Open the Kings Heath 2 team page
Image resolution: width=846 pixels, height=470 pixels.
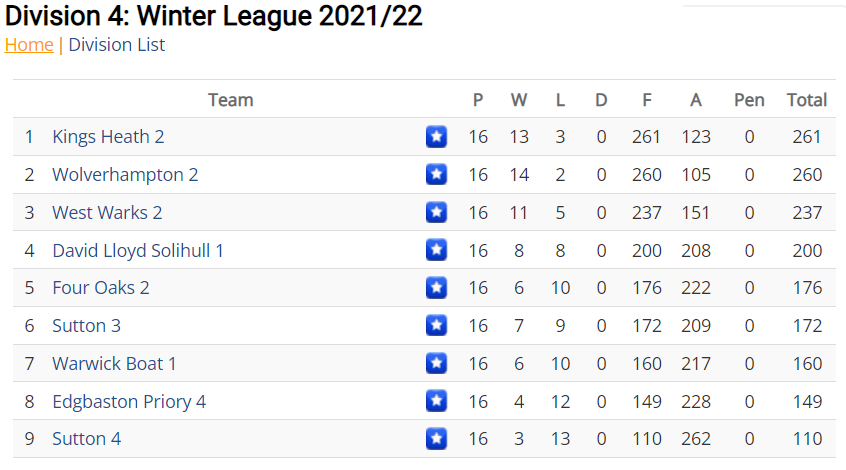pyautogui.click(x=108, y=137)
